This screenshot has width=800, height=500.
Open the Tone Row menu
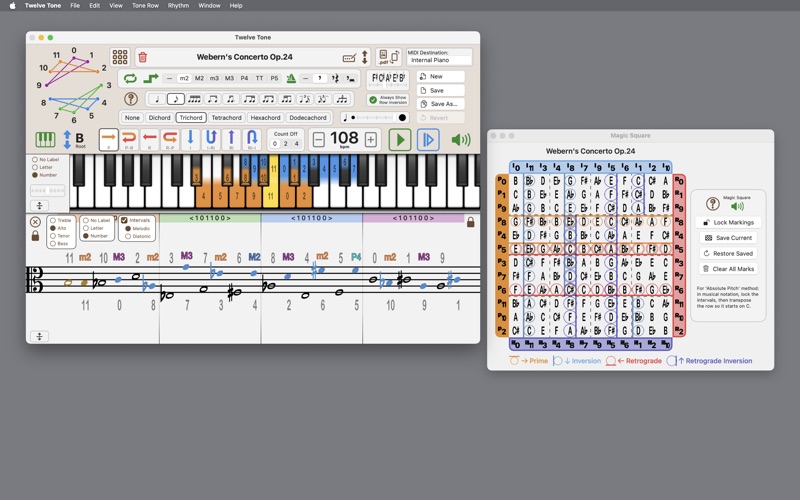pyautogui.click(x=145, y=6)
